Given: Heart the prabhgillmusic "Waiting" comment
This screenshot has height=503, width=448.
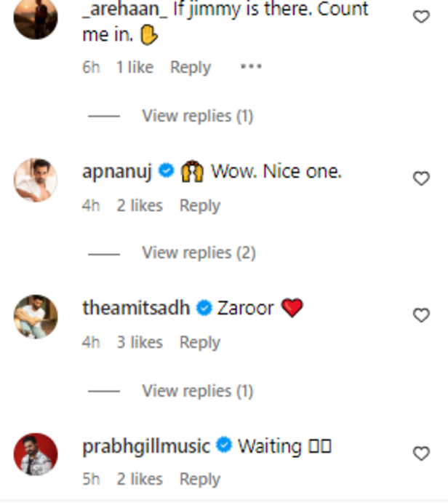Looking at the screenshot, I should (x=421, y=454).
